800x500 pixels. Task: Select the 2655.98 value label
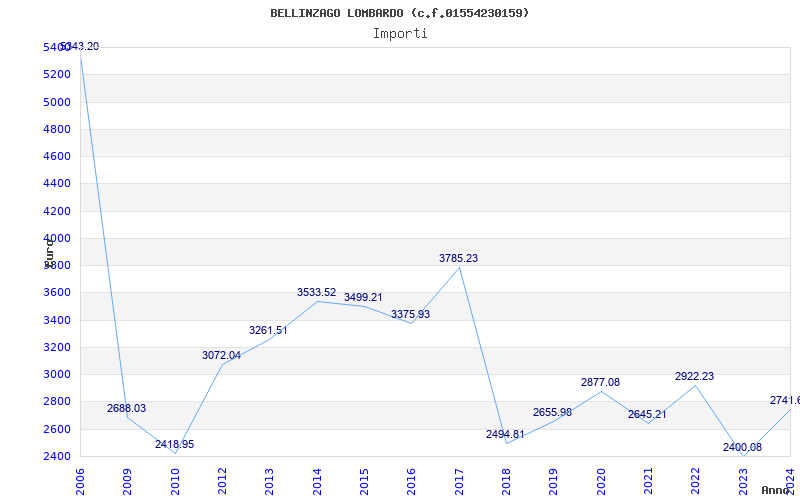(553, 412)
